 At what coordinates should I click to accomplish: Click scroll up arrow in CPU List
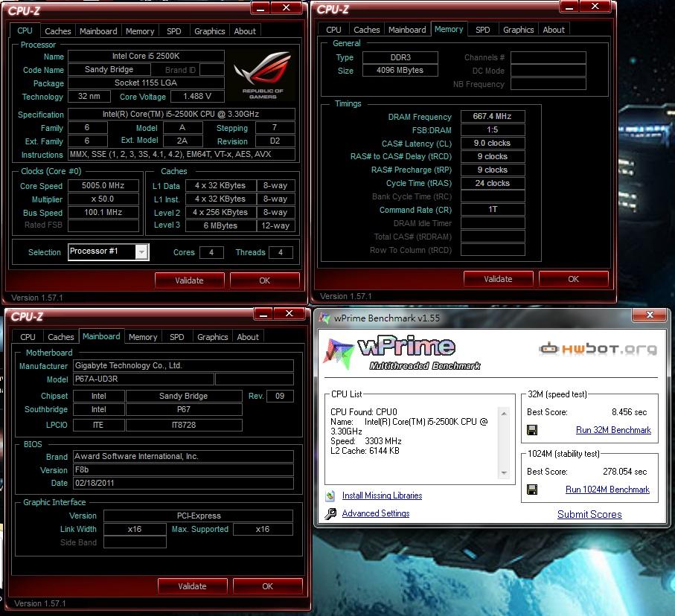pos(504,414)
